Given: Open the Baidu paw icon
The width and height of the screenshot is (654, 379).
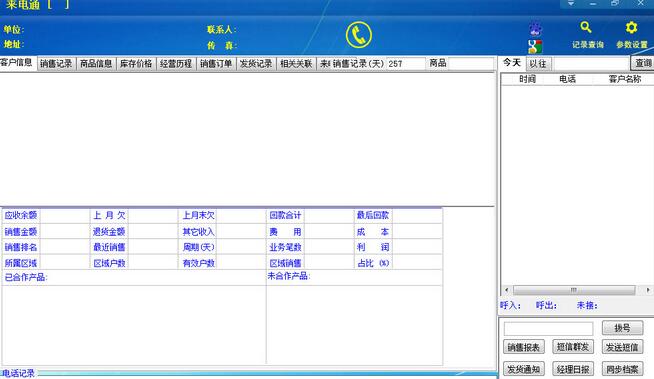Looking at the screenshot, I should (x=535, y=28).
